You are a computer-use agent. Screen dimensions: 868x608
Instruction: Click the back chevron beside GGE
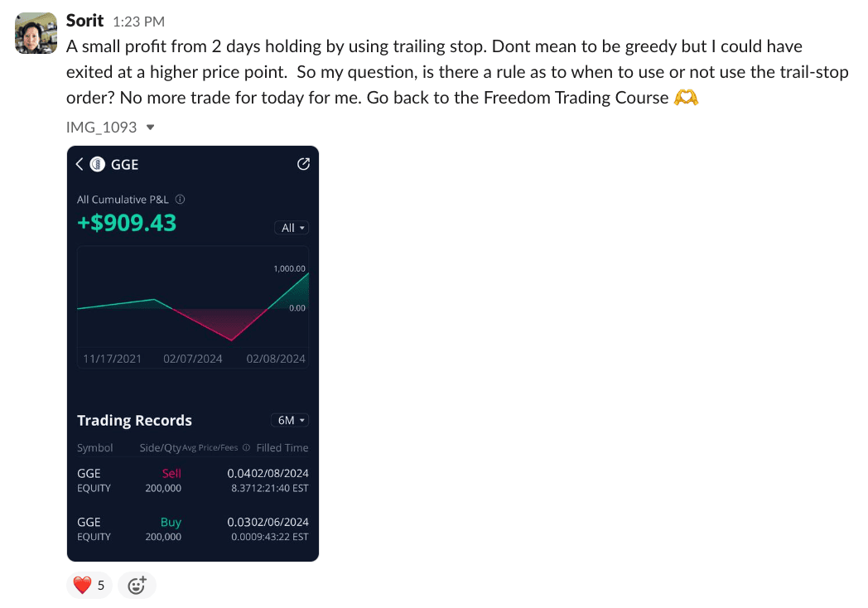click(80, 164)
